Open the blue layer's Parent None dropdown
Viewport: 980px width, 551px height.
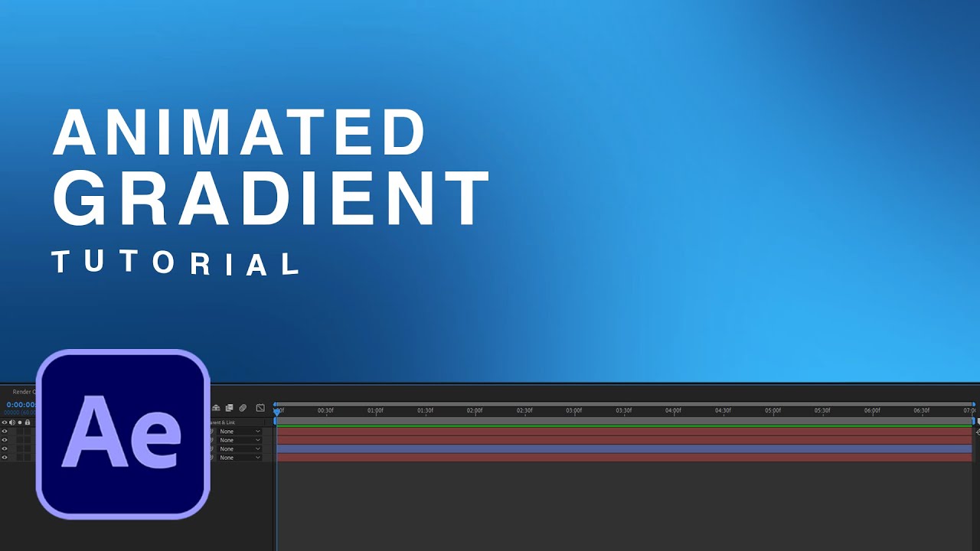click(x=240, y=448)
